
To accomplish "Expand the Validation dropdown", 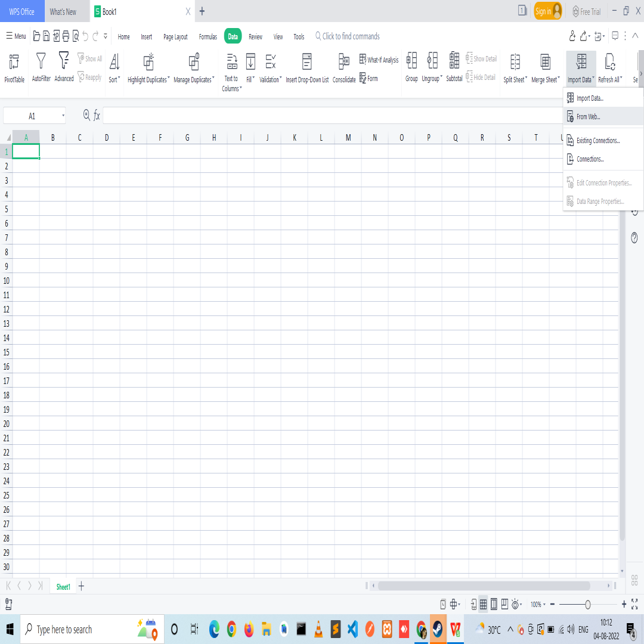I will 280,77.
